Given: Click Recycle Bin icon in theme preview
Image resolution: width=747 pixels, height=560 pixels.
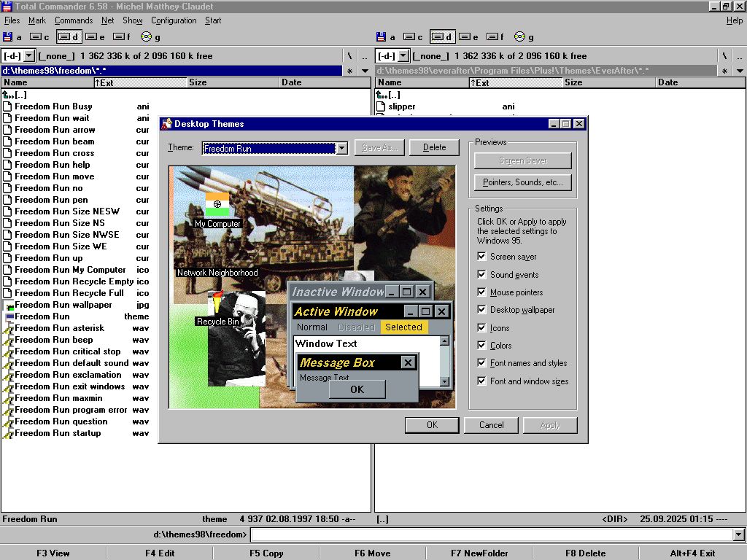Looking at the screenshot, I should pos(217,301).
